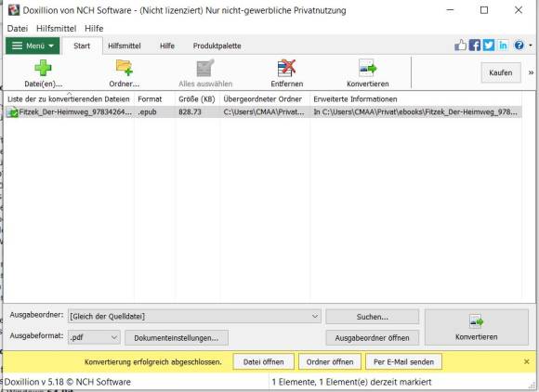Image resolution: width=539 pixels, height=392 pixels.
Task: Dismiss the yellow conversion notification bar
Action: (526, 361)
